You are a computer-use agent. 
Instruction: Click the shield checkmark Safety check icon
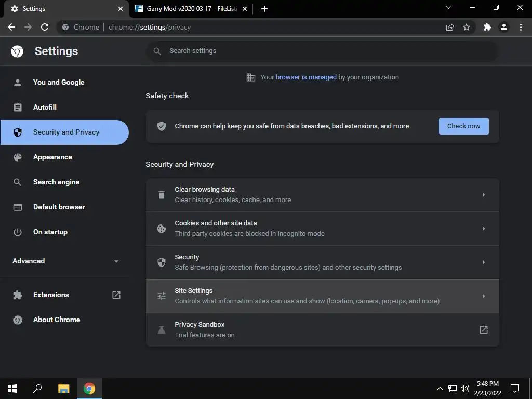click(x=162, y=126)
